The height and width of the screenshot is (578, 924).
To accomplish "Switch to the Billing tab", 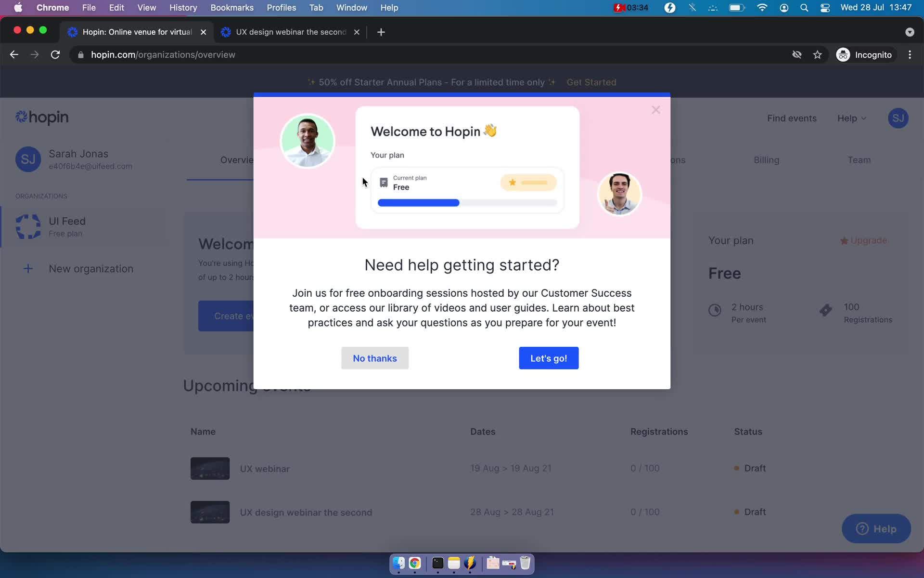I will click(766, 160).
